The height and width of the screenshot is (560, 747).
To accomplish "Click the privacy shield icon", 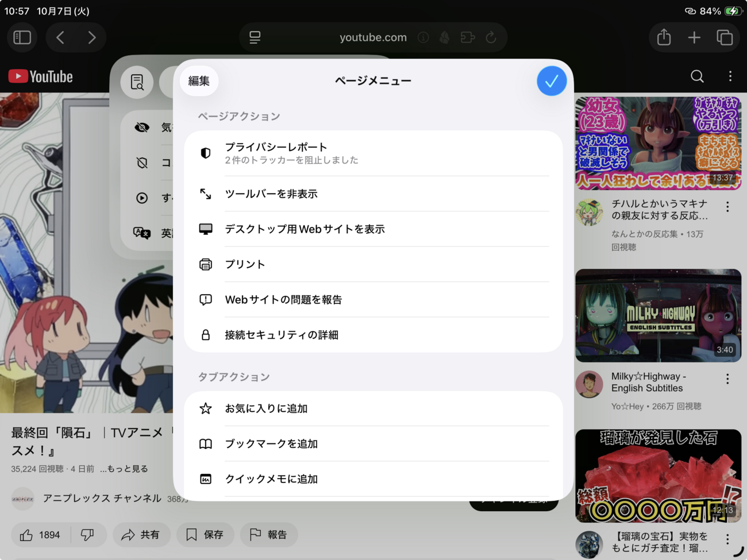I will coord(206,153).
